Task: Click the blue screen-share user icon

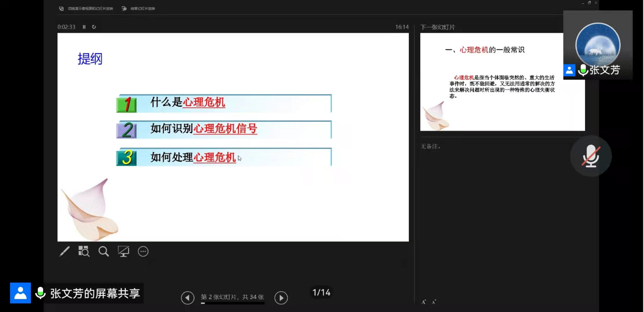Action: [21, 293]
